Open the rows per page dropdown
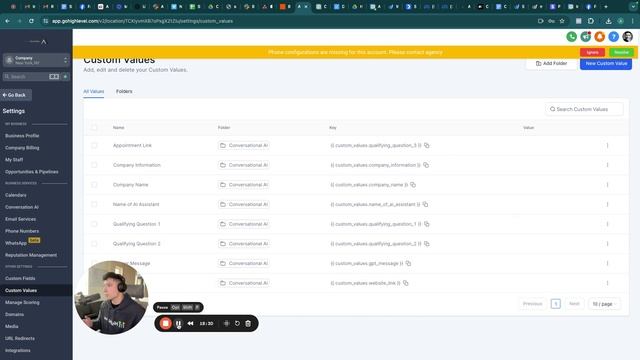The image size is (640, 360). 604,304
